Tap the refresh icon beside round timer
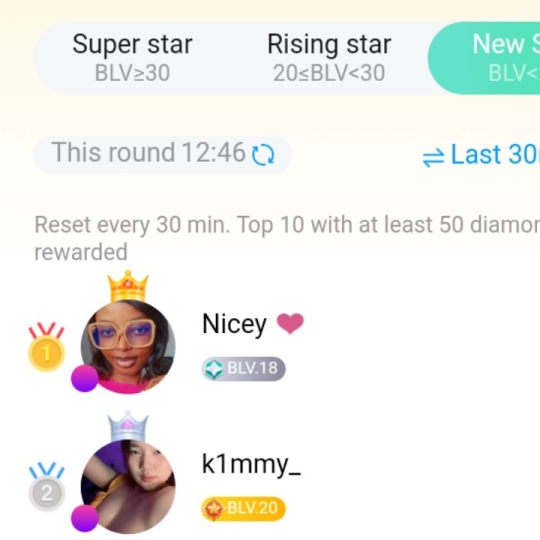Viewport: 540px width, 540px height. coord(263,155)
